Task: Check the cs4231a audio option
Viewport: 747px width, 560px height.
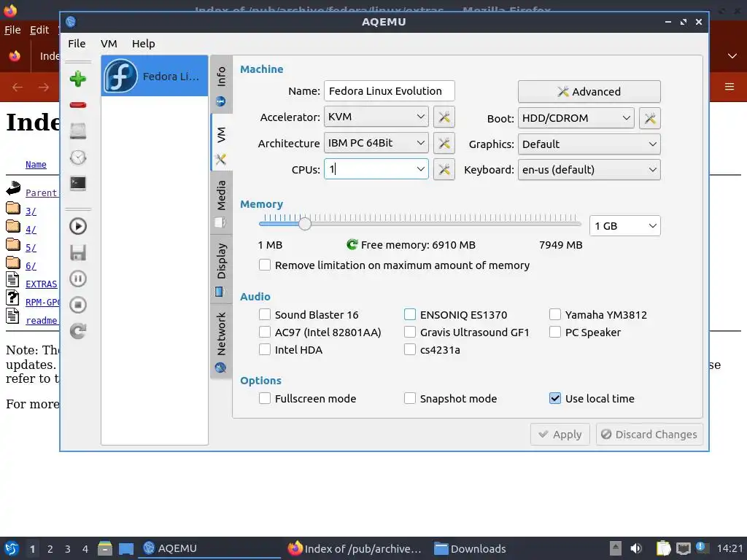Action: click(x=410, y=349)
